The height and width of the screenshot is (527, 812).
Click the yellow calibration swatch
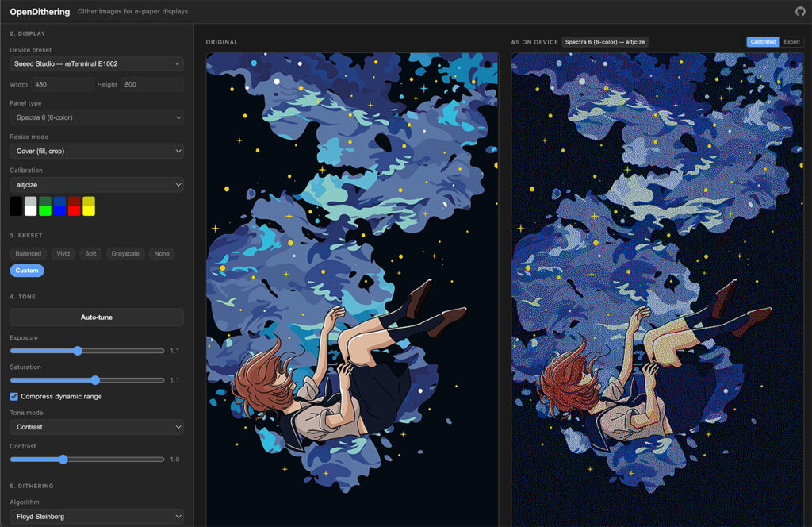[x=89, y=206]
